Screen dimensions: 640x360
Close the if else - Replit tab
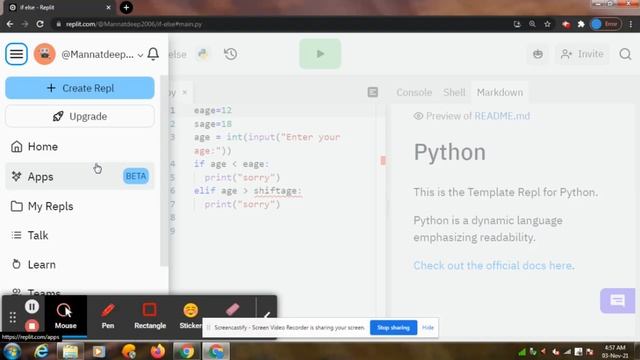click(x=108, y=7)
